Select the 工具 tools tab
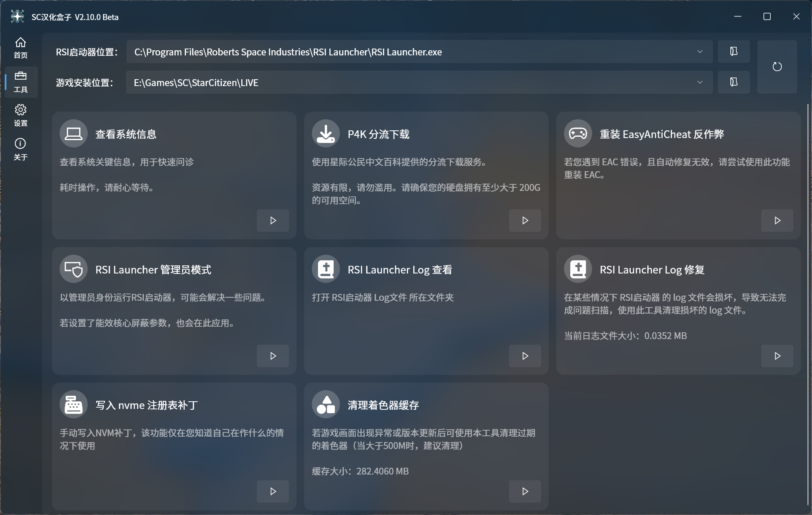This screenshot has width=812, height=515. [20, 82]
